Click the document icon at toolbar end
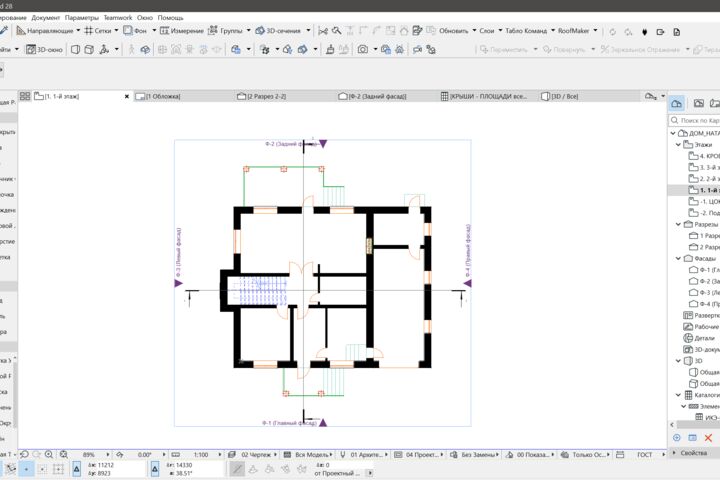Viewport: 720px width, 480px height. (676, 32)
